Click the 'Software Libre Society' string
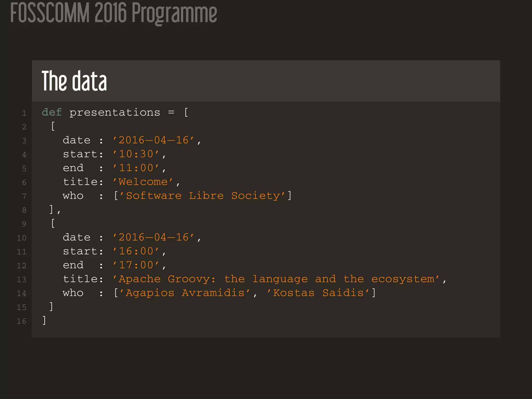The height and width of the screenshot is (399, 532). pyautogui.click(x=203, y=196)
